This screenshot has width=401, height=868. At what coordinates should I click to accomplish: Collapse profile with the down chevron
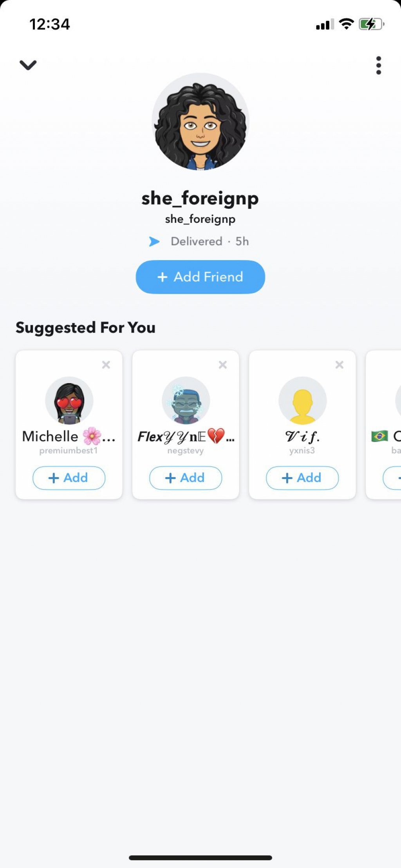tap(28, 65)
